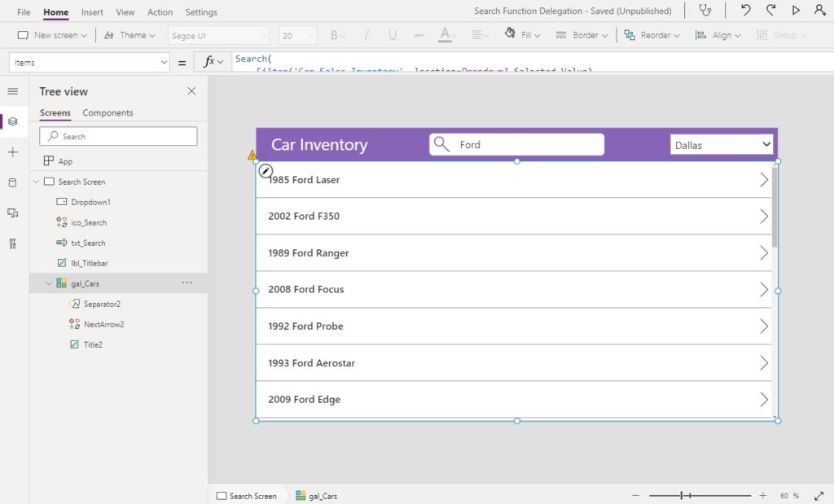Open the Items property dropdown
This screenshot has width=834, height=504.
pos(90,62)
